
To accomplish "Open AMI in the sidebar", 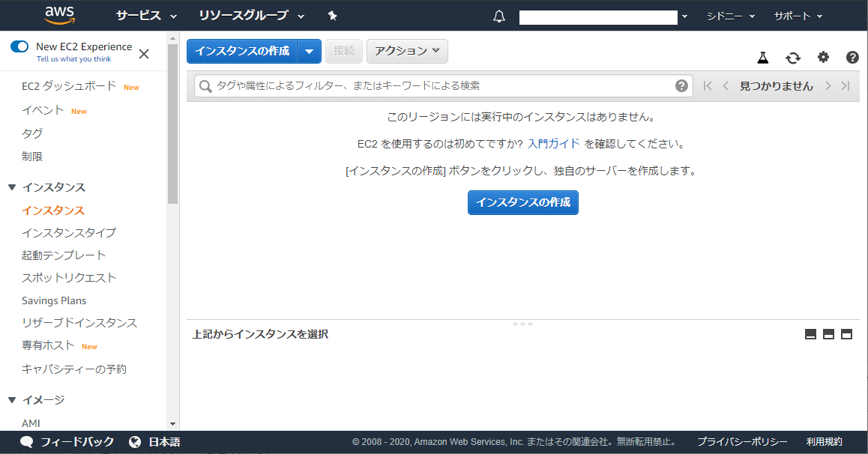I will click(x=31, y=423).
